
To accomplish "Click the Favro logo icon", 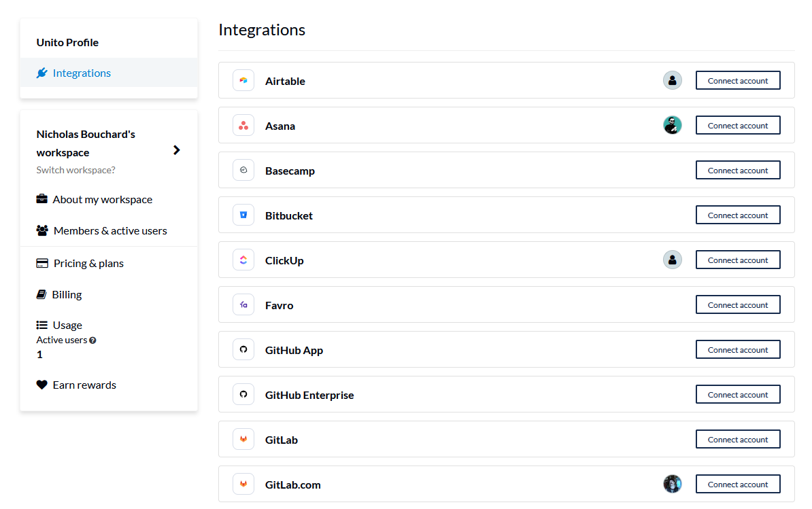I will coord(243,304).
